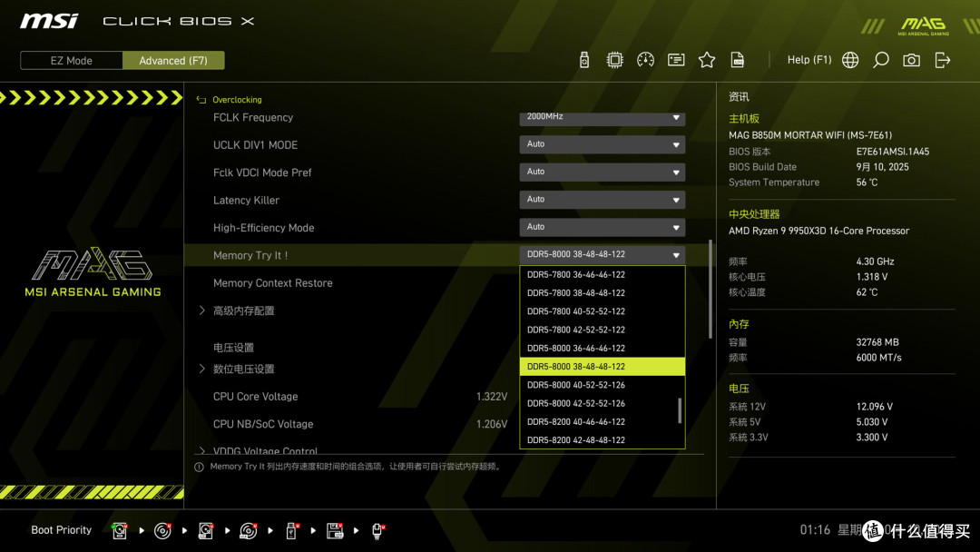Choose highlighted DDR5-8000 38-48-48-122 option
The width and height of the screenshot is (980, 552).
click(x=602, y=366)
